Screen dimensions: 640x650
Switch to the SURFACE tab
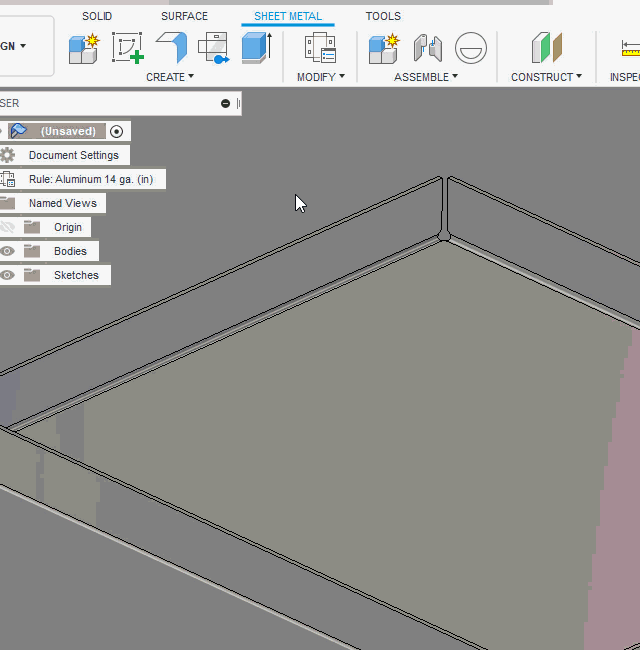(x=184, y=16)
